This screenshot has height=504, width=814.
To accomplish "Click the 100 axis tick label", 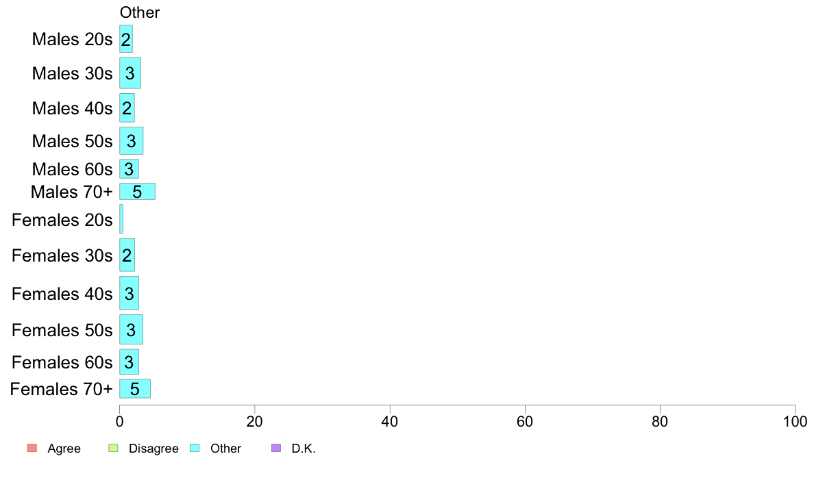I will (795, 421).
